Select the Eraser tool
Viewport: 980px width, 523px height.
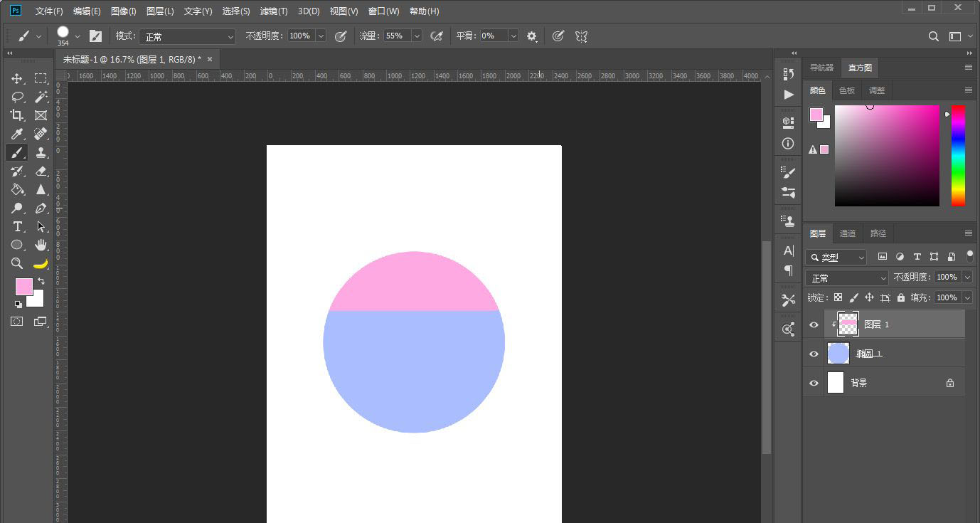[x=41, y=171]
